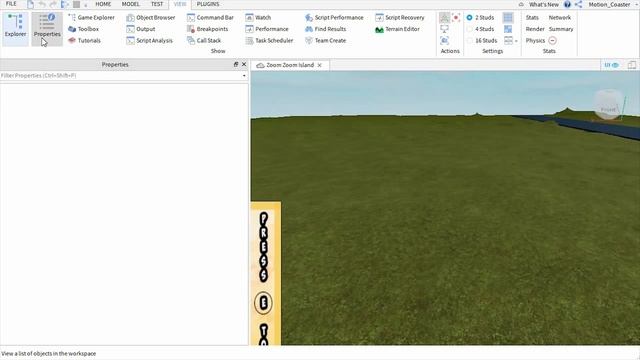Click the new file icon in quick access

pyautogui.click(x=31, y=4)
